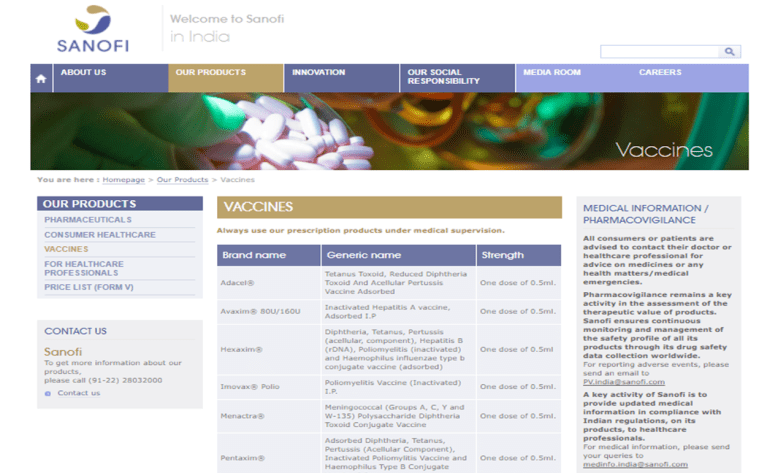Open the About Us menu

pos(83,73)
